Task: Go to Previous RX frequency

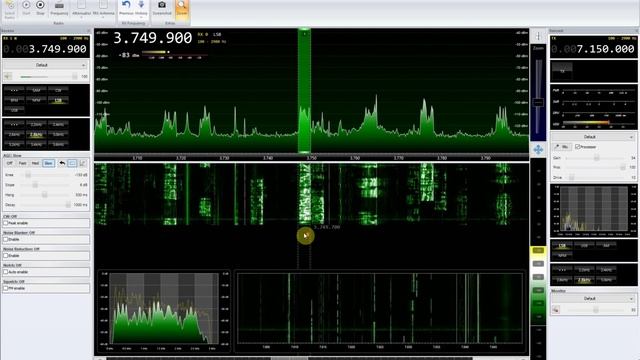Action: 126,8
